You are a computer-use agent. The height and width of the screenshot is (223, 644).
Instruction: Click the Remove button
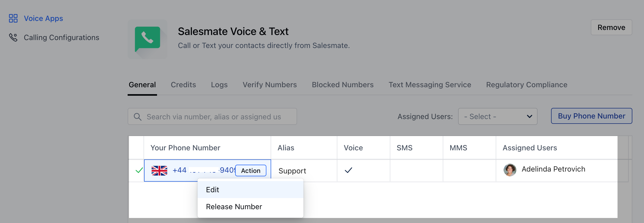[x=611, y=27]
